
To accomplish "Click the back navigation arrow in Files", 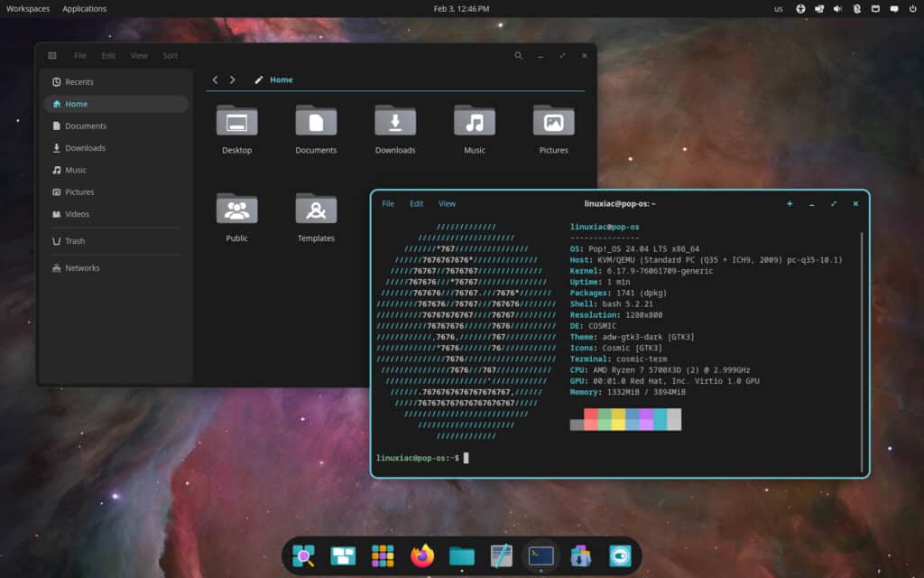I will click(x=215, y=79).
